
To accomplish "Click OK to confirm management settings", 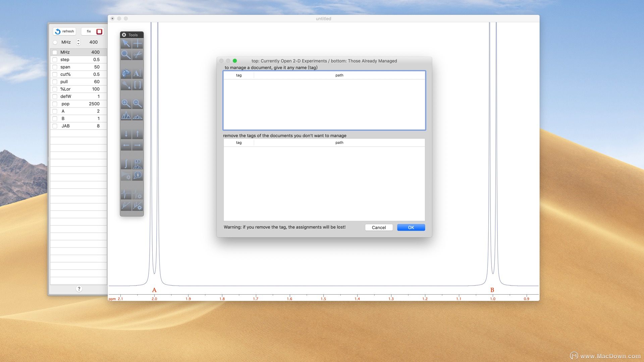I will pyautogui.click(x=411, y=227).
